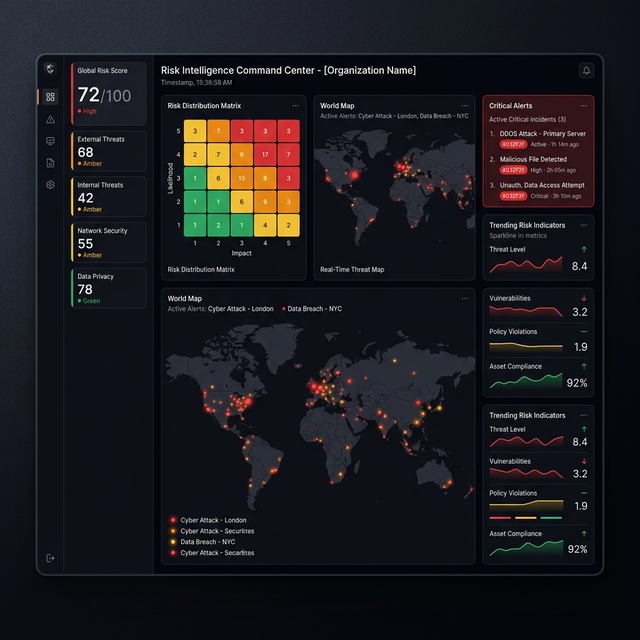Click the yellow status bar under Policy Violations

pyautogui.click(x=526, y=518)
